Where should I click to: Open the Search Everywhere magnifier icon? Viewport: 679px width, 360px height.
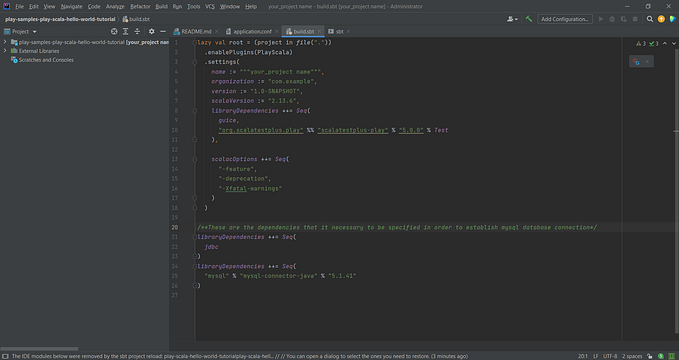tap(650, 19)
